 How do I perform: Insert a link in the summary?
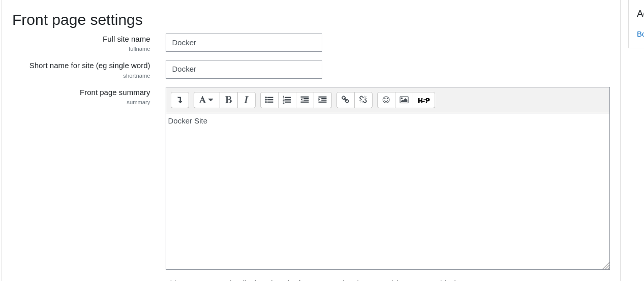tap(346, 100)
